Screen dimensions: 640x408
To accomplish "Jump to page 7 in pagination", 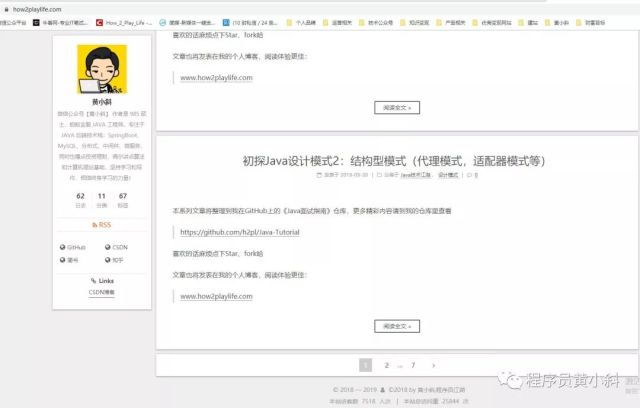I will pyautogui.click(x=413, y=365).
